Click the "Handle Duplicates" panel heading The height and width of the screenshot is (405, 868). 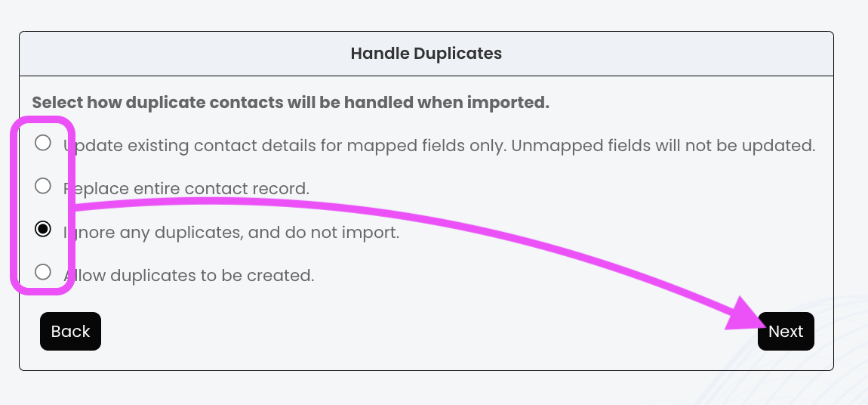[426, 54]
